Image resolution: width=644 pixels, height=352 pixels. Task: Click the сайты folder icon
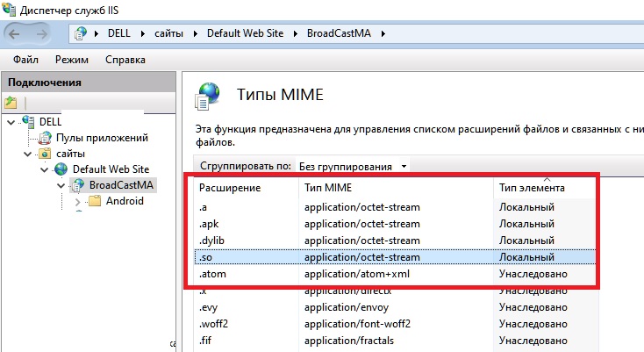tap(45, 154)
